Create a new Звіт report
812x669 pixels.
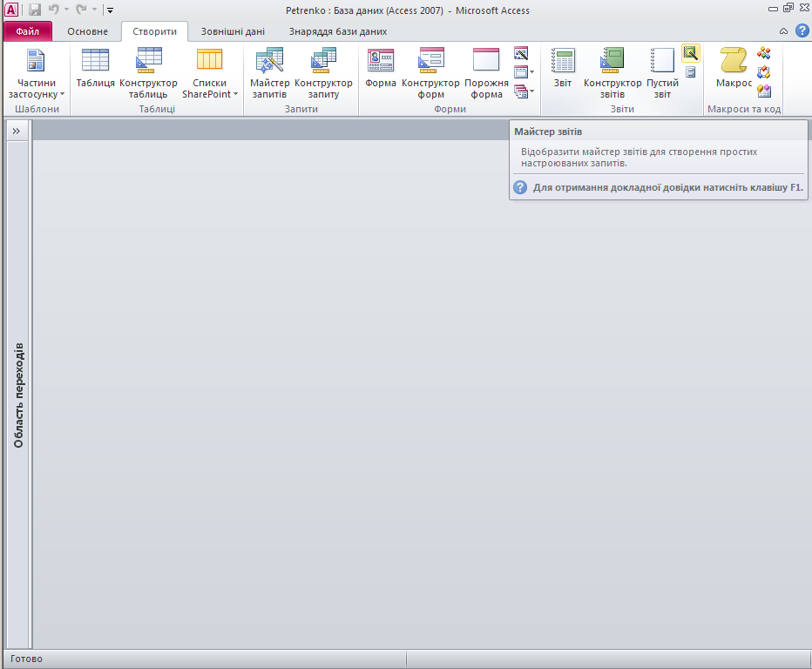(x=563, y=68)
